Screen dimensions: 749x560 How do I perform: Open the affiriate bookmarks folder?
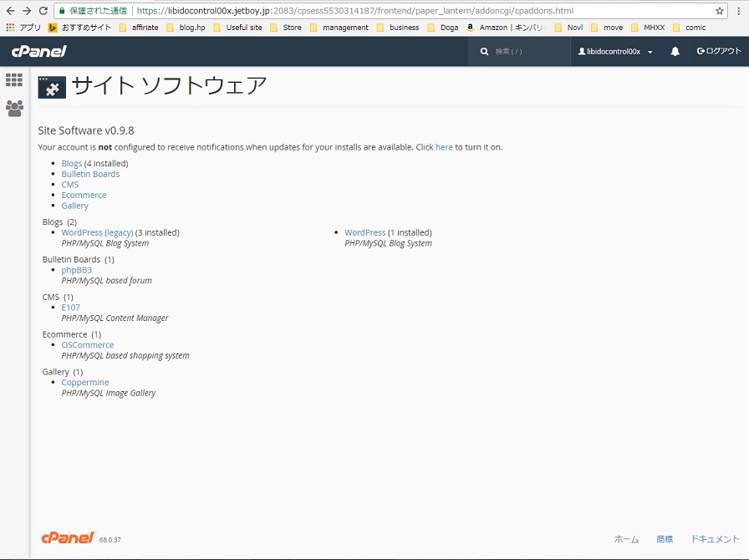[139, 28]
